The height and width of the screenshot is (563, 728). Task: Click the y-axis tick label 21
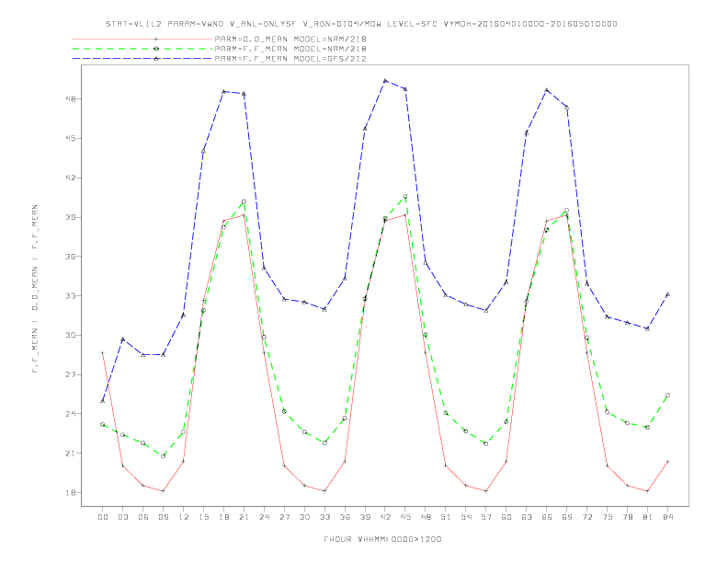tap(70, 454)
